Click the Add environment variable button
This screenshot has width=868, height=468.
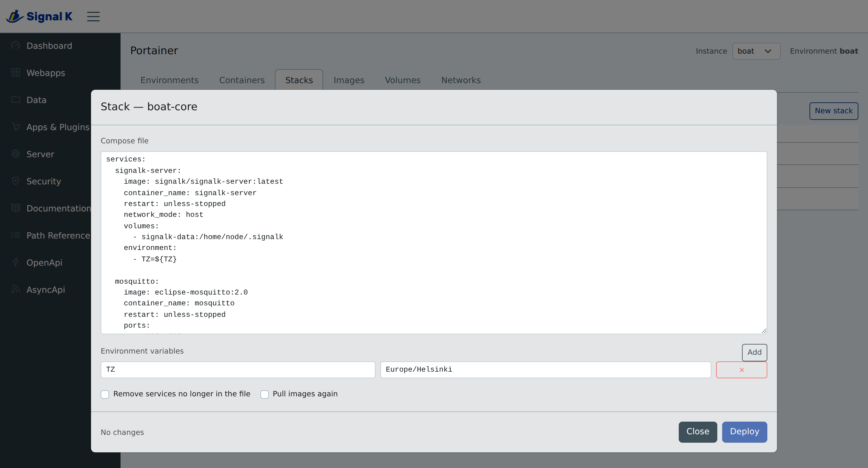tap(754, 352)
